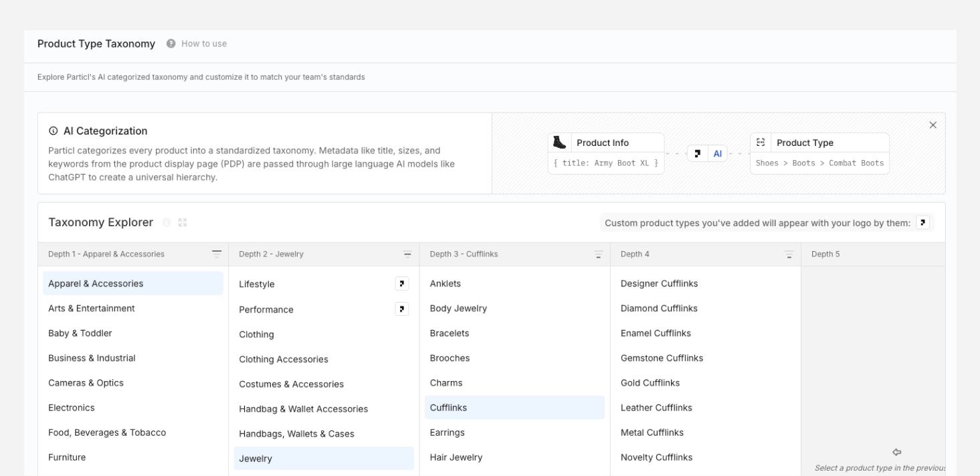Close the AI Categorization banner
Screen dimensions: 980x476
(933, 125)
